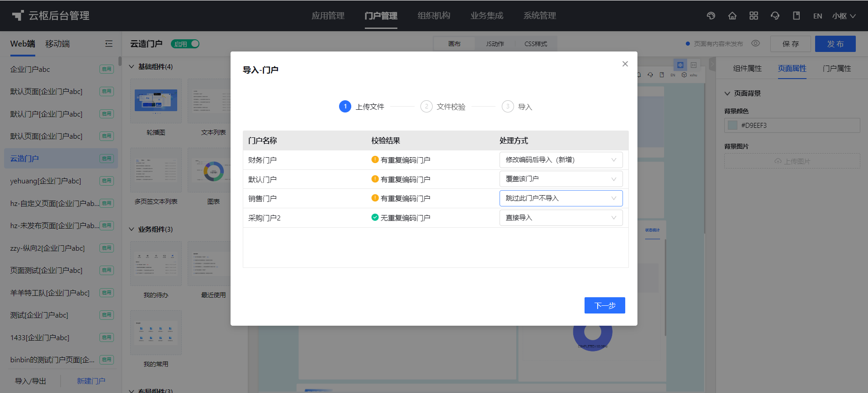Switch to the 门户属性 tab
The height and width of the screenshot is (393, 868).
pyautogui.click(x=837, y=68)
